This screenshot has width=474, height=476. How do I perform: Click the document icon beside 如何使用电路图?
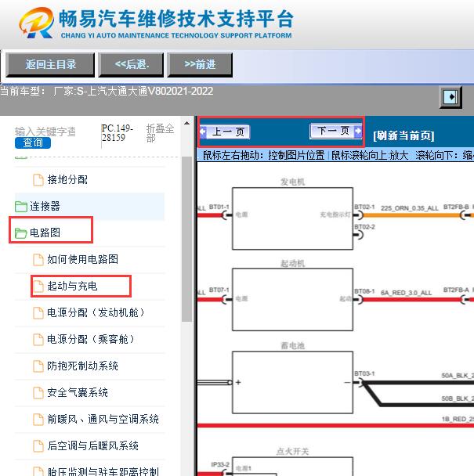[38, 260]
